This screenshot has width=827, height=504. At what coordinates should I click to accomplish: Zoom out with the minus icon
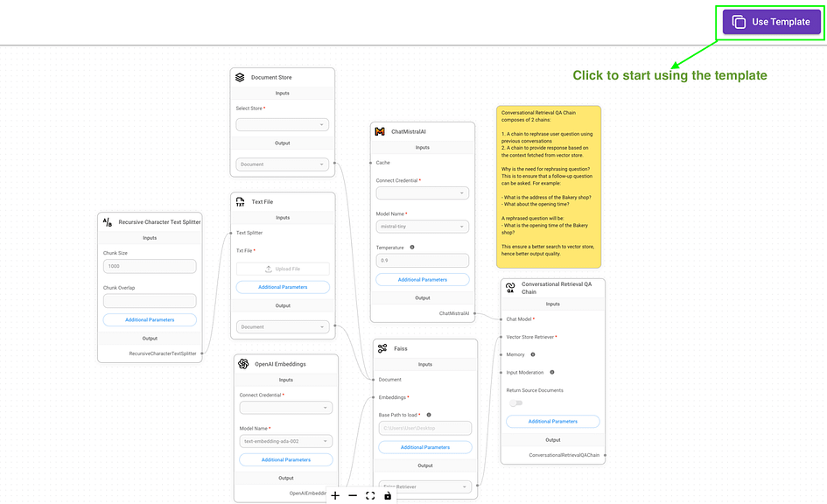[x=353, y=495]
